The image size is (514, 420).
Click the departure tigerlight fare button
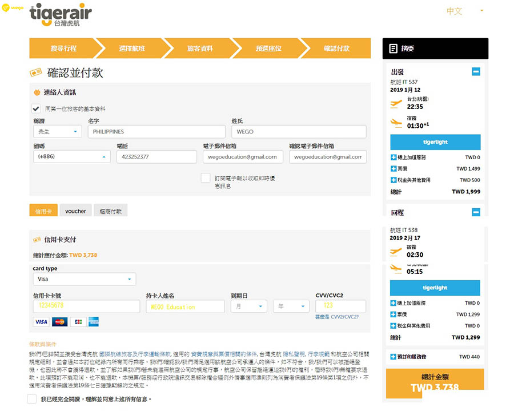click(x=435, y=142)
